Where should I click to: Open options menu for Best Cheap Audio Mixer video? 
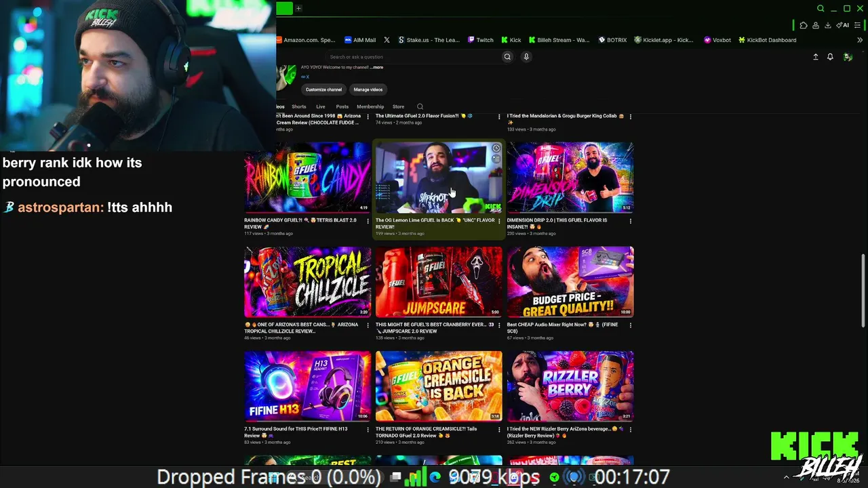[x=631, y=325]
